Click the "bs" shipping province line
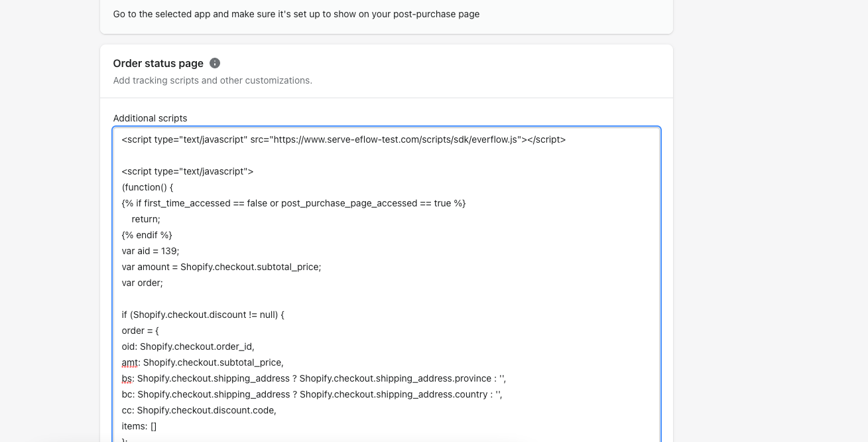Screen dimensions: 868x442 click(314, 378)
